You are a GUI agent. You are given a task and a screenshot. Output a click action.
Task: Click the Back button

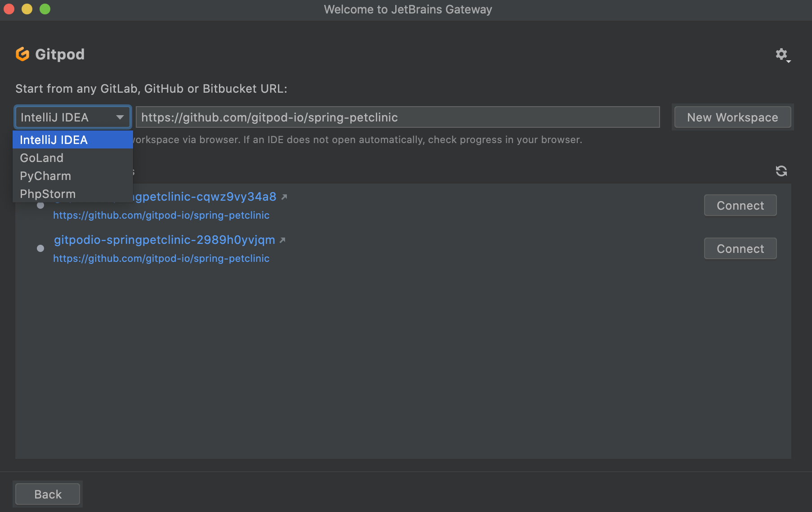click(x=47, y=494)
